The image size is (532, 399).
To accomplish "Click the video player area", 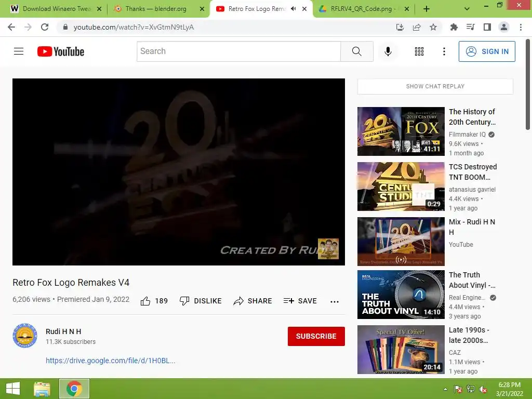I will [179, 171].
